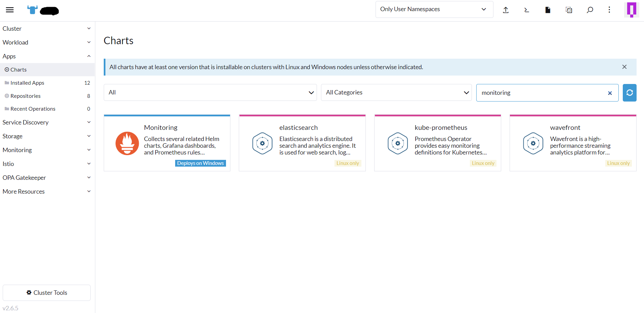This screenshot has height=313, width=644.
Task: Click the Monitoring chart description text
Action: point(182,146)
